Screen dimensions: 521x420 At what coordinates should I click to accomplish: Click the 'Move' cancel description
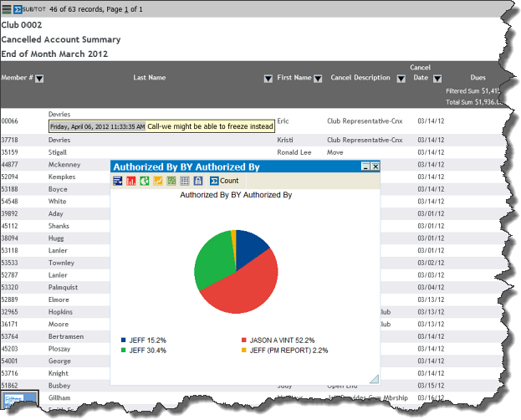(x=335, y=152)
